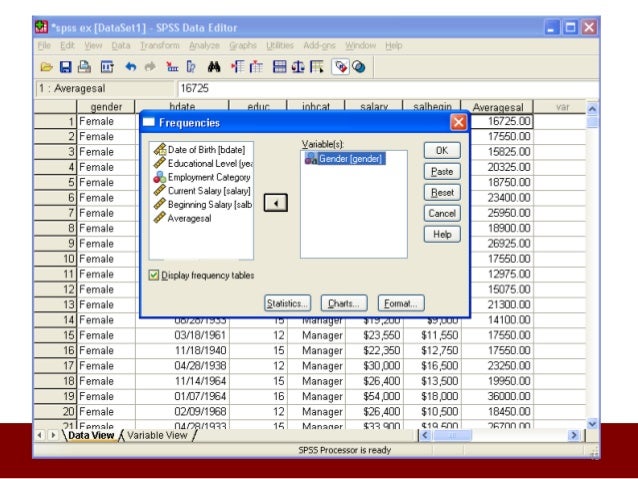Viewport: 638px width, 479px height.
Task: Open Find using the binoculars icon
Action: point(214,67)
